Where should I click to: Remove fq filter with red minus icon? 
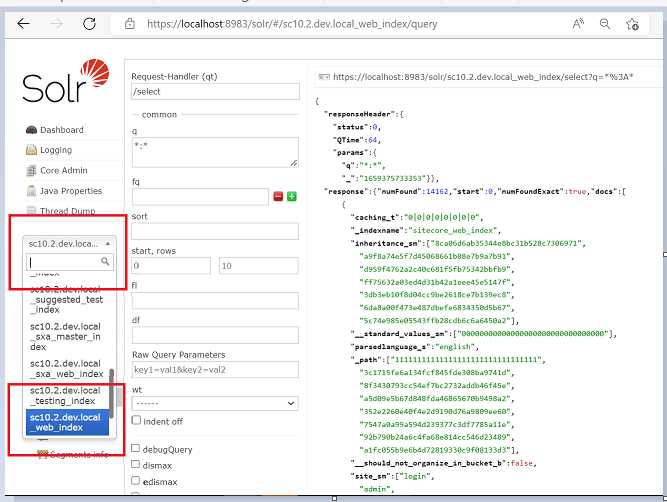pyautogui.click(x=278, y=197)
